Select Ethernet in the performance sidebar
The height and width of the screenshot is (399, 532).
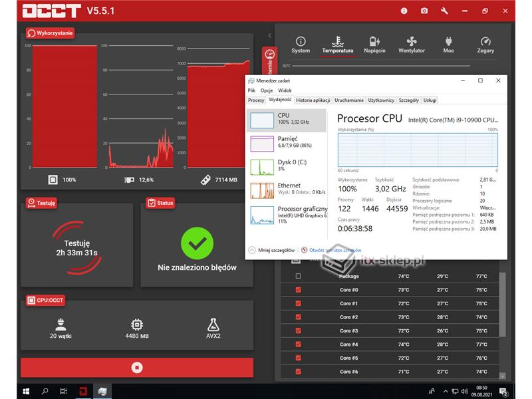coord(287,190)
